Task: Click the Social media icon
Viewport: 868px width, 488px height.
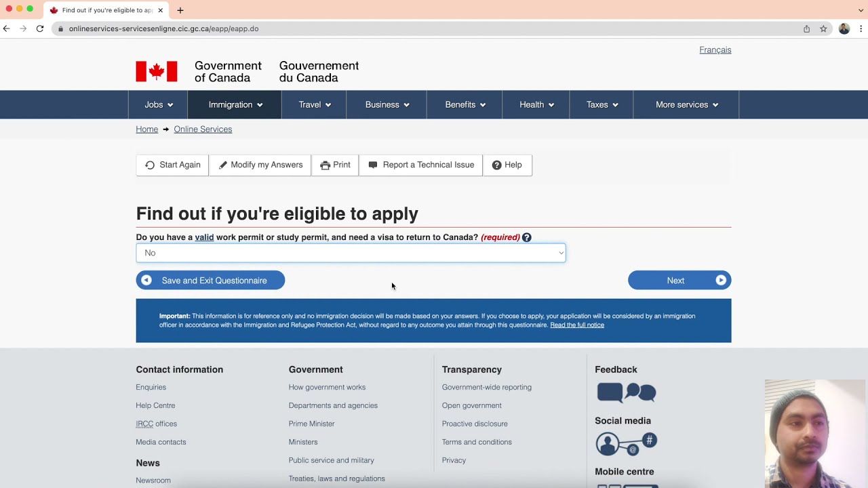Action: pyautogui.click(x=627, y=444)
